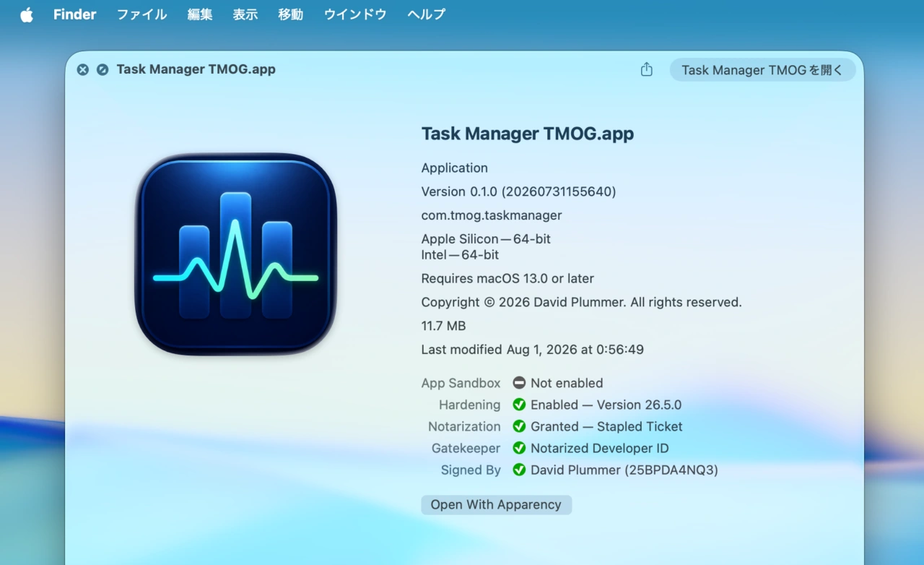Open the ウインドウ menu
Viewport: 924px width, 565px height.
coord(355,14)
